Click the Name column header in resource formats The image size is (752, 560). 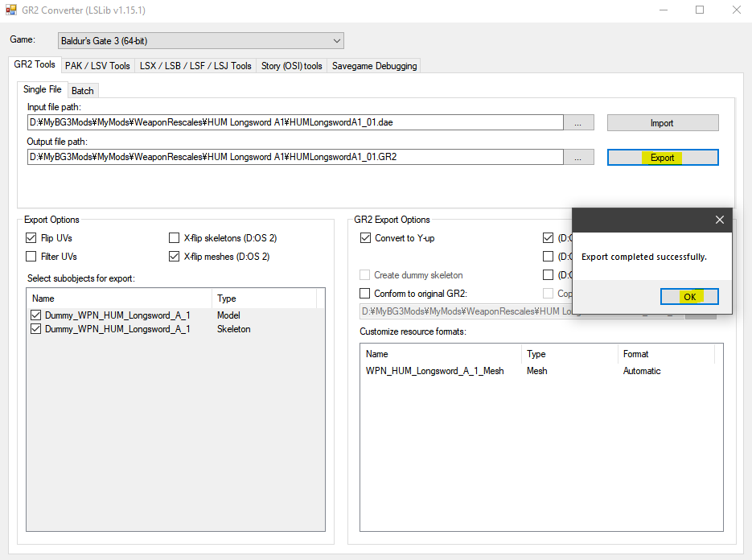[441, 354]
